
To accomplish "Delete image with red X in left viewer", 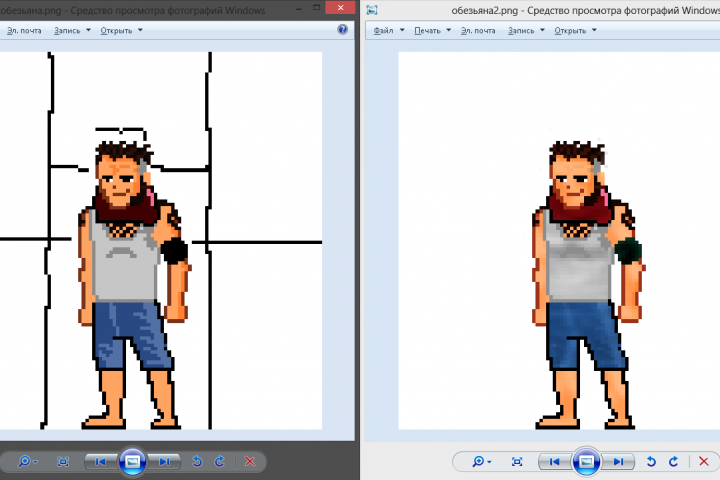I will tap(250, 461).
